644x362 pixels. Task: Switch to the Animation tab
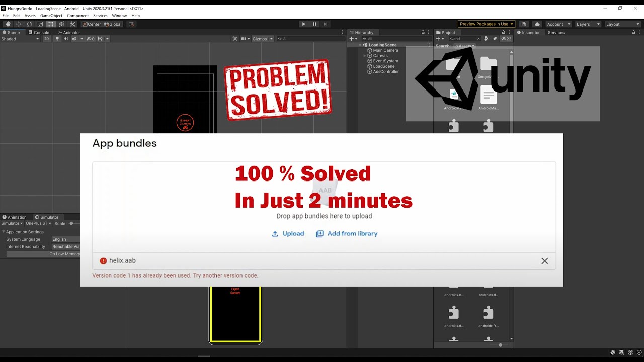tap(15, 217)
